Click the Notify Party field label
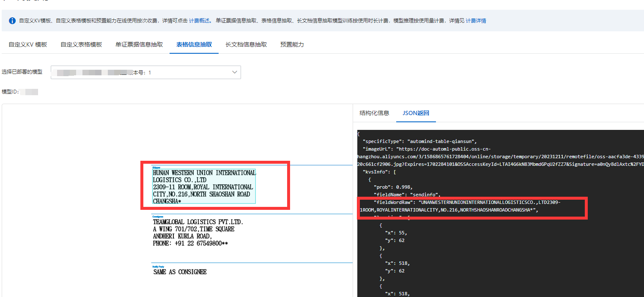This screenshot has width=644, height=297. click(158, 267)
